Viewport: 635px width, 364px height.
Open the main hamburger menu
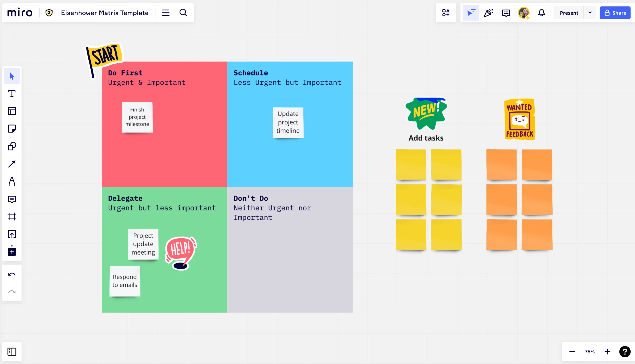click(166, 13)
